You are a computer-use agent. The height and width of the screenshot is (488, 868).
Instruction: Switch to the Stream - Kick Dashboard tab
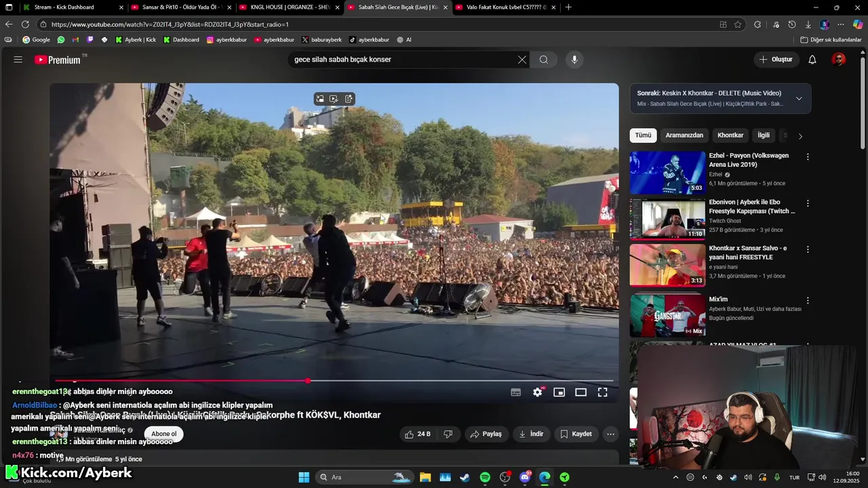[x=73, y=7]
